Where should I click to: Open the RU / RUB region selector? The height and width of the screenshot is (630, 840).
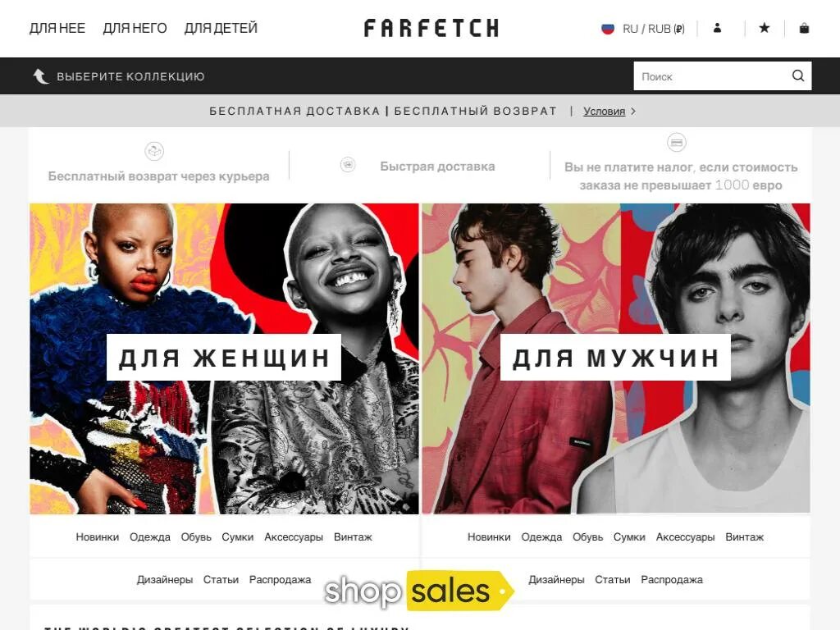(643, 29)
